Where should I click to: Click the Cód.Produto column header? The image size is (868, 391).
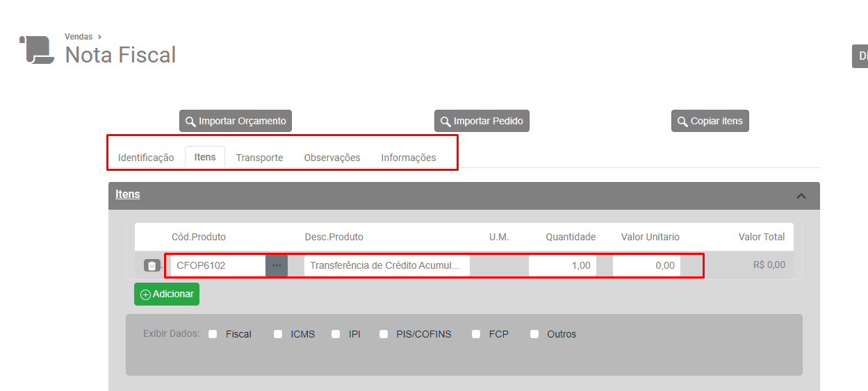click(199, 237)
